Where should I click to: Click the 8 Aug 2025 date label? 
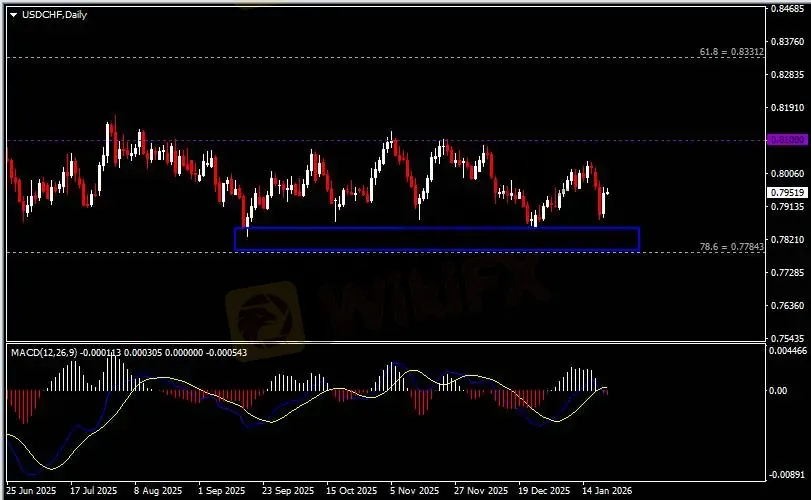point(158,490)
